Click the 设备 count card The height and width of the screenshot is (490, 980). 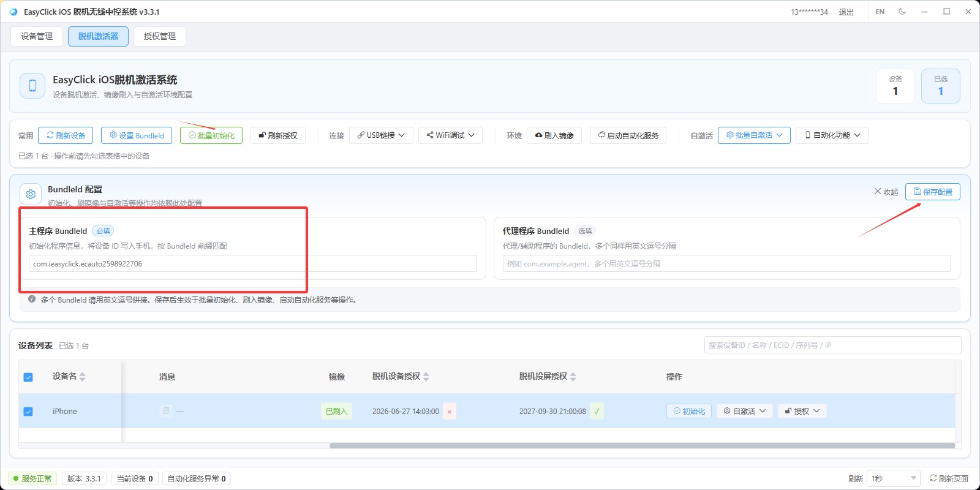895,86
